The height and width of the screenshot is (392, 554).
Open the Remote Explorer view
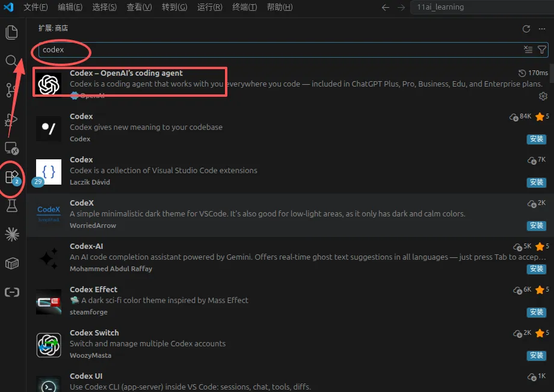pos(11,149)
